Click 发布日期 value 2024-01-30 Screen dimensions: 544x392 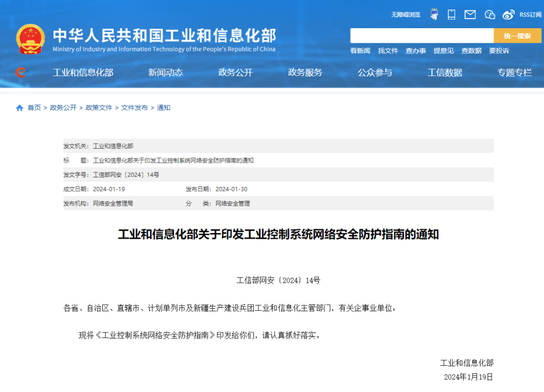click(231, 189)
